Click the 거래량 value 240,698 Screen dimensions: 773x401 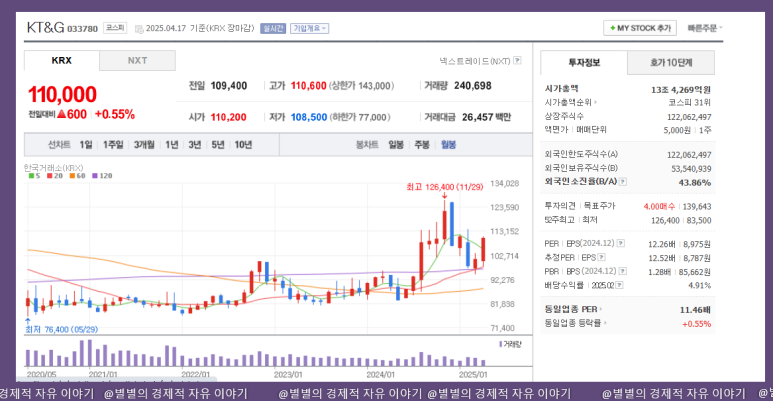coord(473,86)
